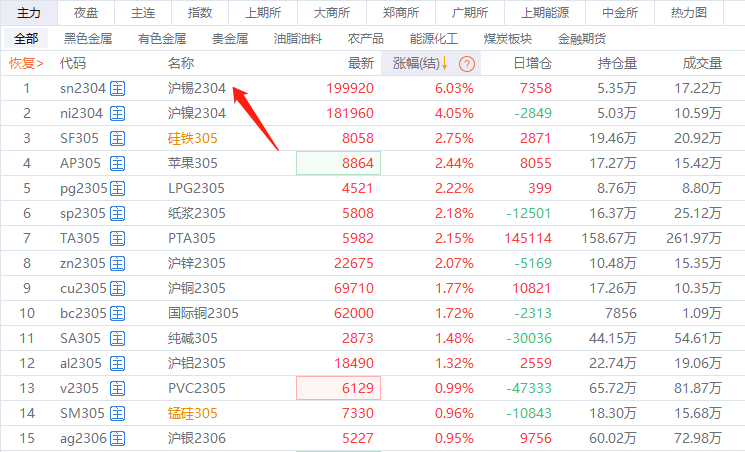Click the 主 icon next to ag2306
This screenshot has height=452, width=745.
coord(118,438)
